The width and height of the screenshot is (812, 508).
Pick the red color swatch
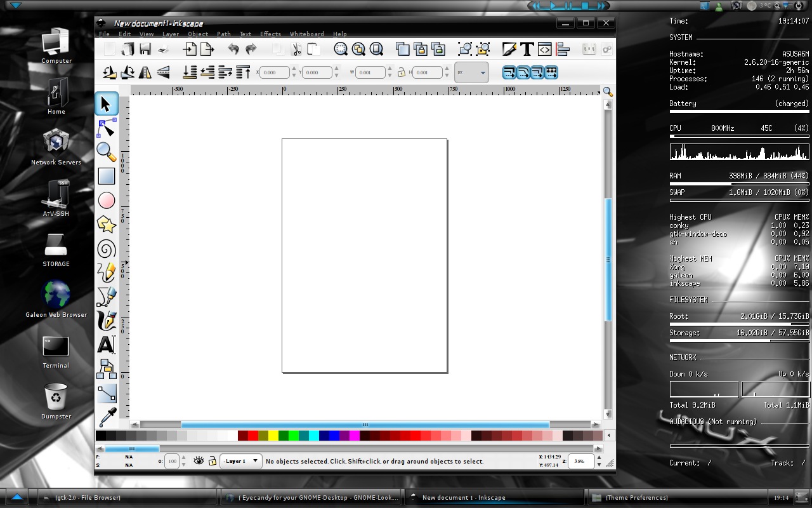click(x=253, y=436)
